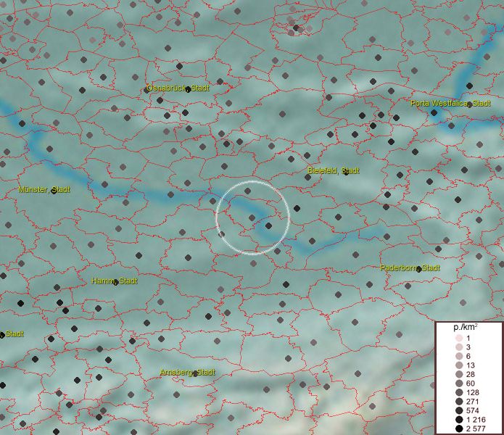Screen dimensions: 504x435
Task: Click the 'Porta Westfalica, Stadt' map label
Action: pos(450,103)
